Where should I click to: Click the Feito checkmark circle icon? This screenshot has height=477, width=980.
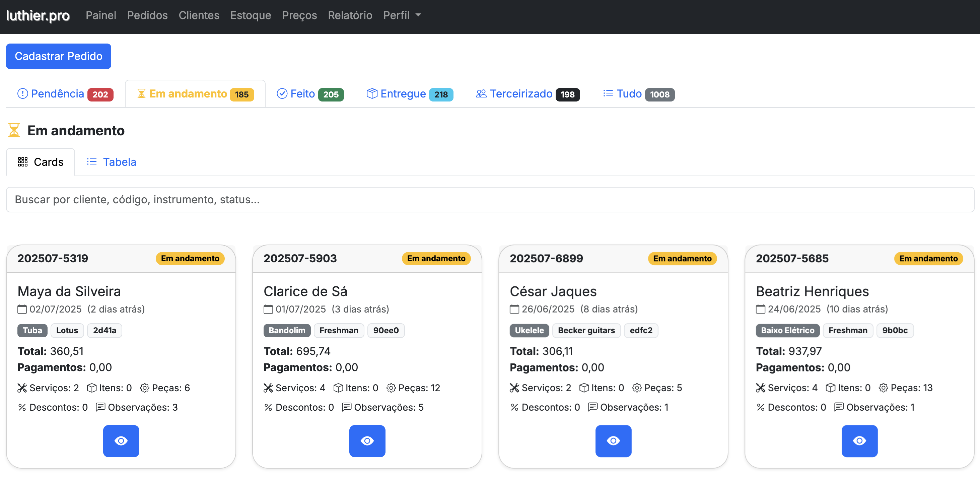pos(282,93)
